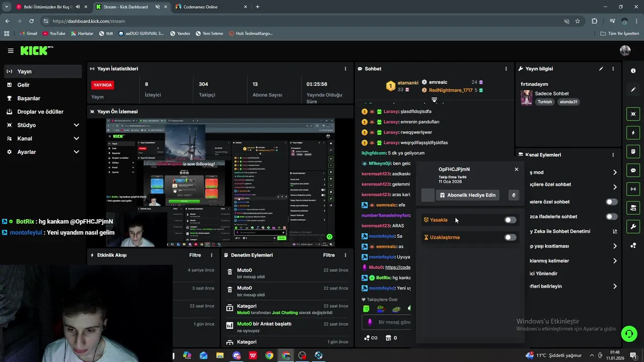Select Yayın in the left sidebar
The height and width of the screenshot is (362, 644).
pyautogui.click(x=42, y=71)
